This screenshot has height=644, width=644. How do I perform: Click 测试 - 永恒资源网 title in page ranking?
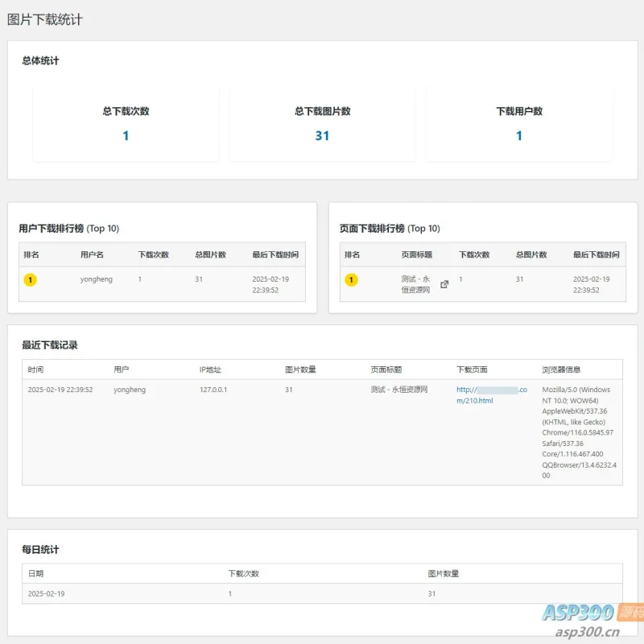(415, 284)
